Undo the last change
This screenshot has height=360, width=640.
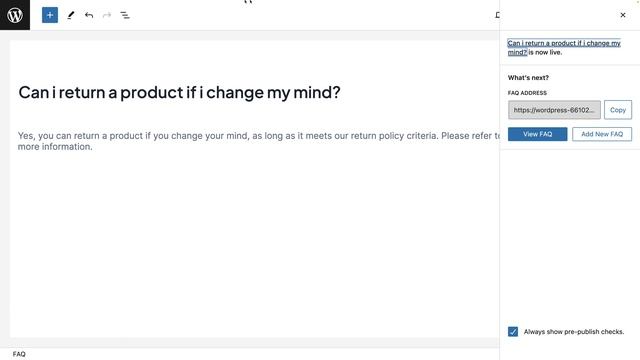tap(89, 15)
